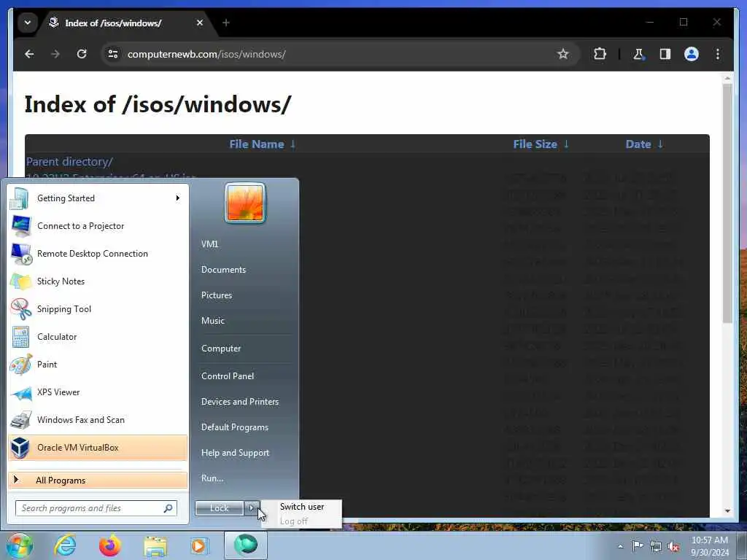747x560 pixels.
Task: Open Calculator from Start menu
Action: 98,337
